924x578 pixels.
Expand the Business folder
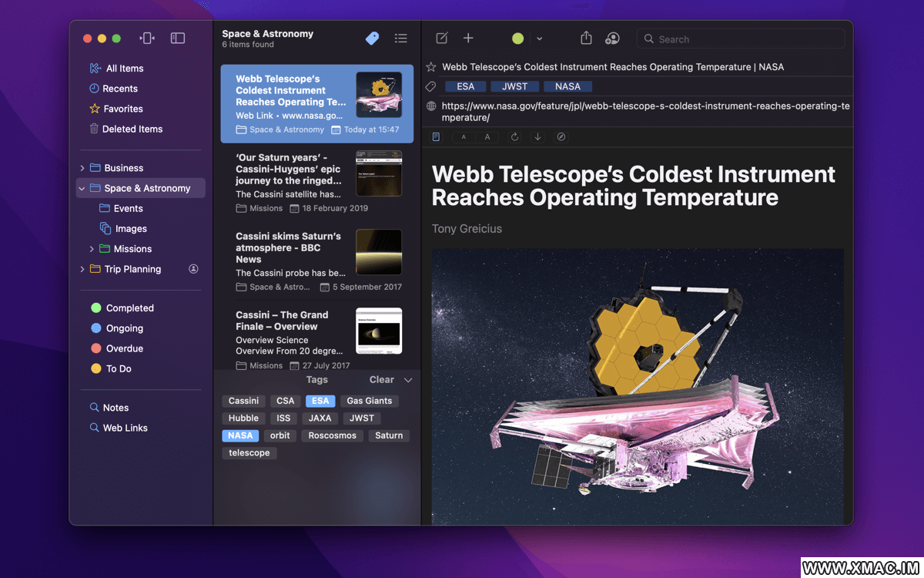(x=82, y=168)
